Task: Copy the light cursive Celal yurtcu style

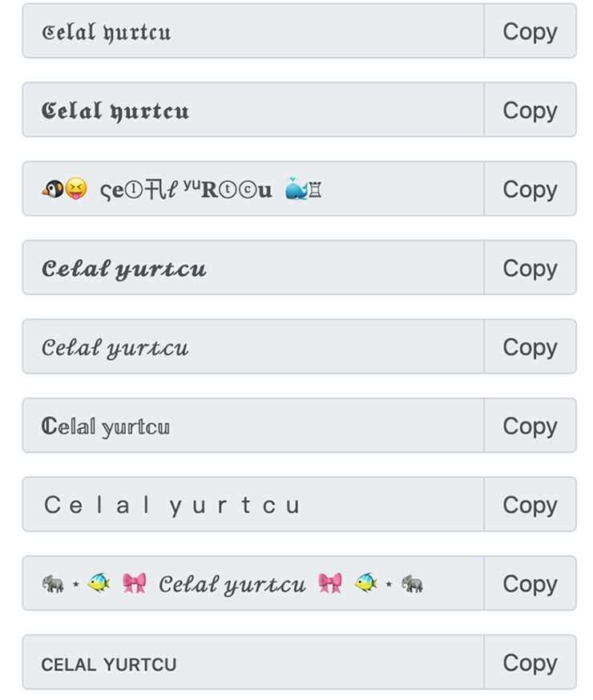Action: [x=530, y=347]
